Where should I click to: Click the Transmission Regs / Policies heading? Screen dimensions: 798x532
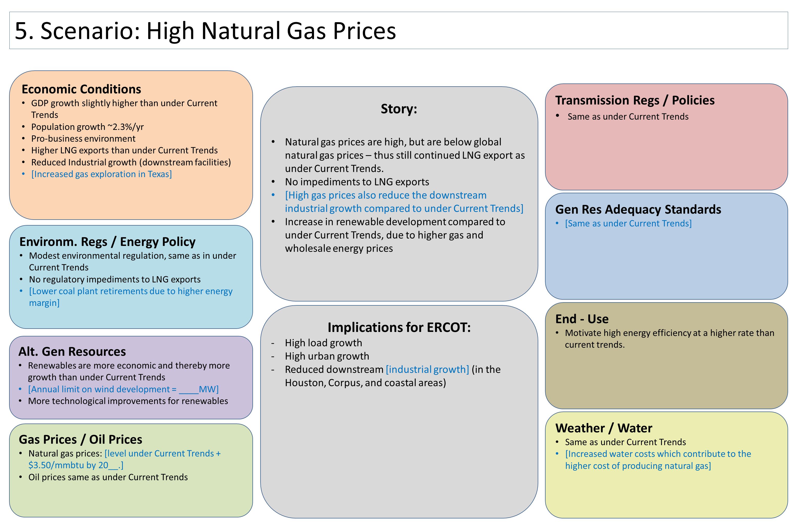coord(635,100)
